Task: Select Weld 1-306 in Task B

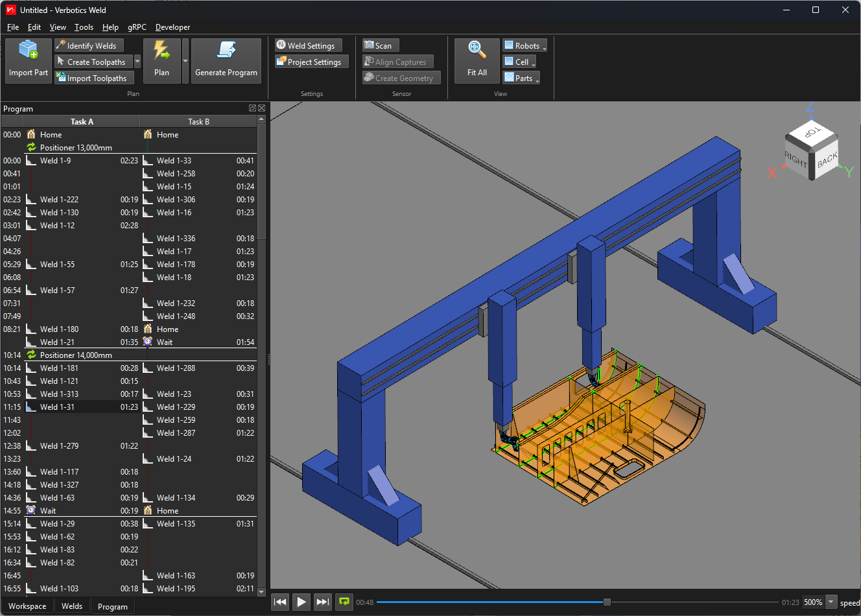Action: [199, 199]
